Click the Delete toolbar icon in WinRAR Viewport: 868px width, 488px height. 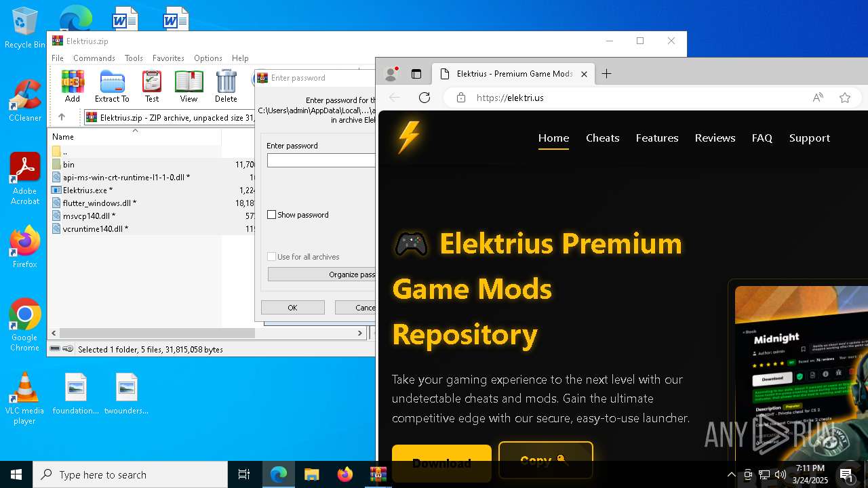pyautogui.click(x=226, y=86)
